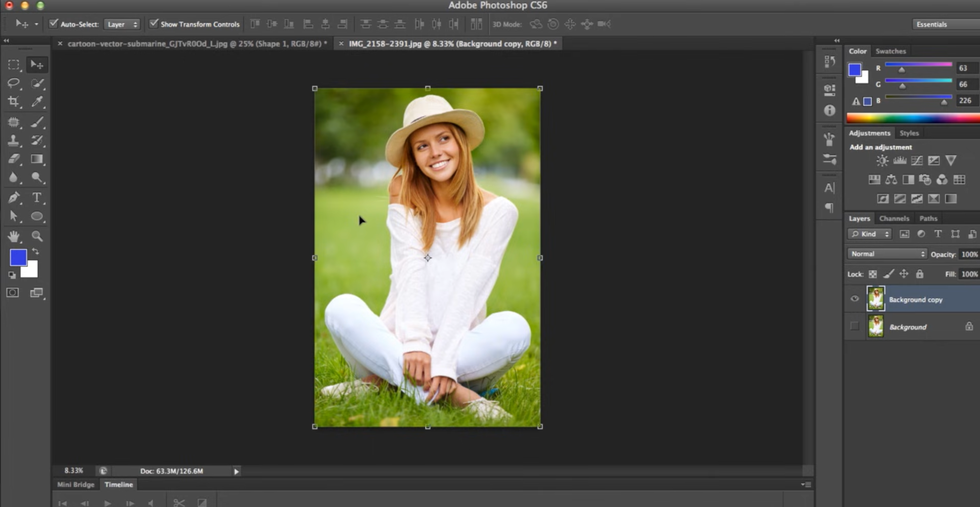Select the Pen tool
The height and width of the screenshot is (507, 980).
[14, 198]
